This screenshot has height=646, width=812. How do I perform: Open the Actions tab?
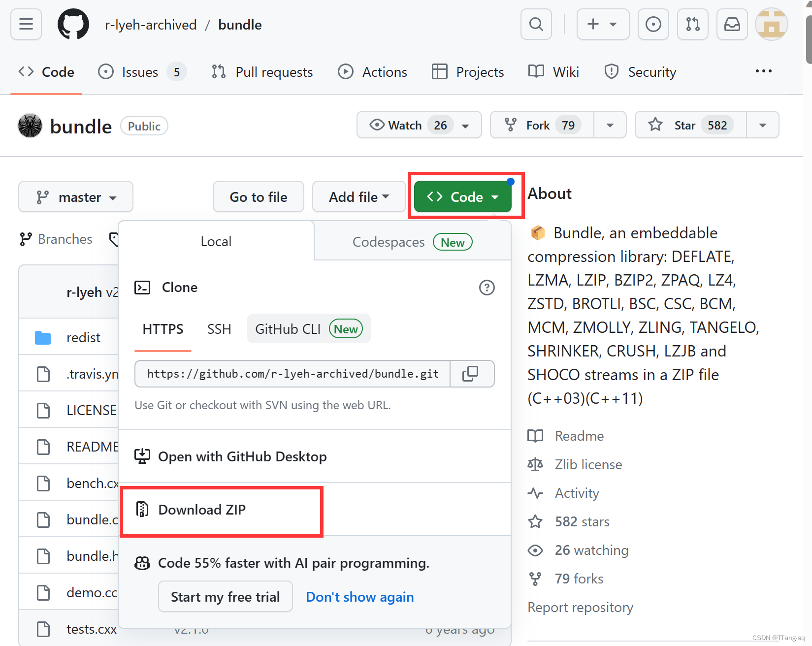pyautogui.click(x=373, y=72)
